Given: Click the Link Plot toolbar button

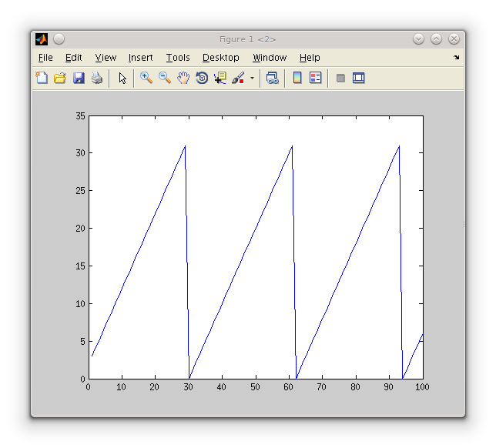Looking at the screenshot, I should pyautogui.click(x=272, y=78).
